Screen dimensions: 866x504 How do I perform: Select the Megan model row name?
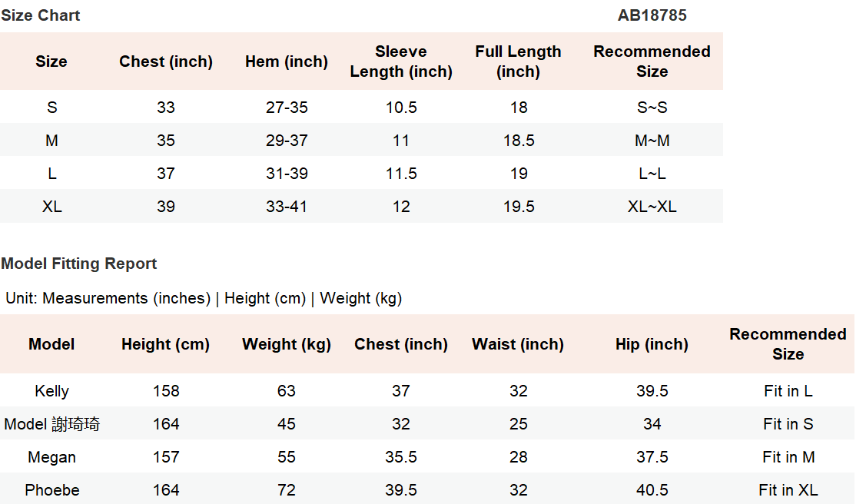pos(51,457)
